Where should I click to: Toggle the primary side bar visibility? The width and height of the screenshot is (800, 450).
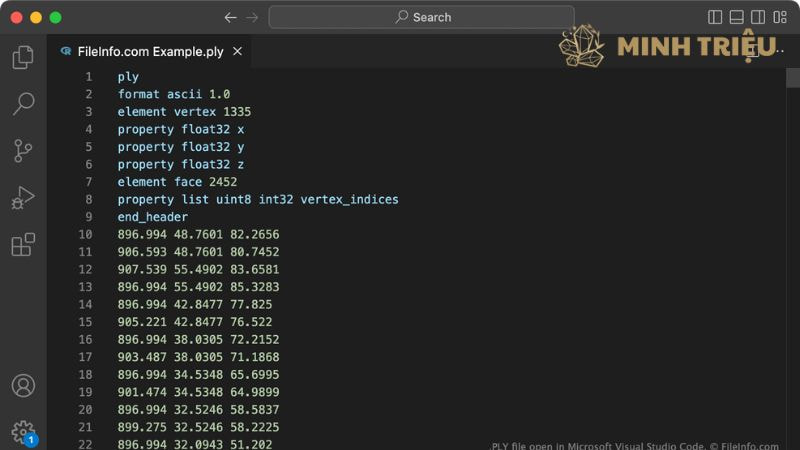tap(715, 17)
